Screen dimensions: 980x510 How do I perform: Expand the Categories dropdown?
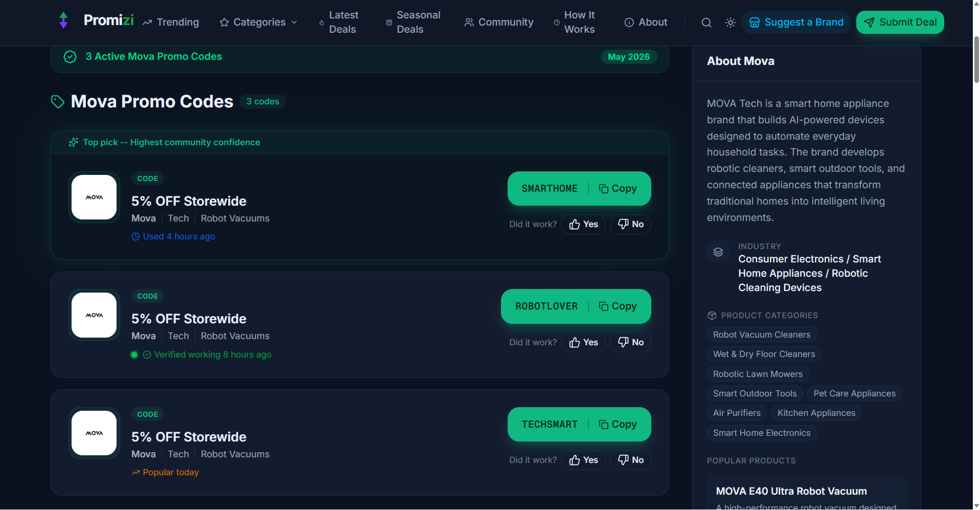click(x=258, y=22)
